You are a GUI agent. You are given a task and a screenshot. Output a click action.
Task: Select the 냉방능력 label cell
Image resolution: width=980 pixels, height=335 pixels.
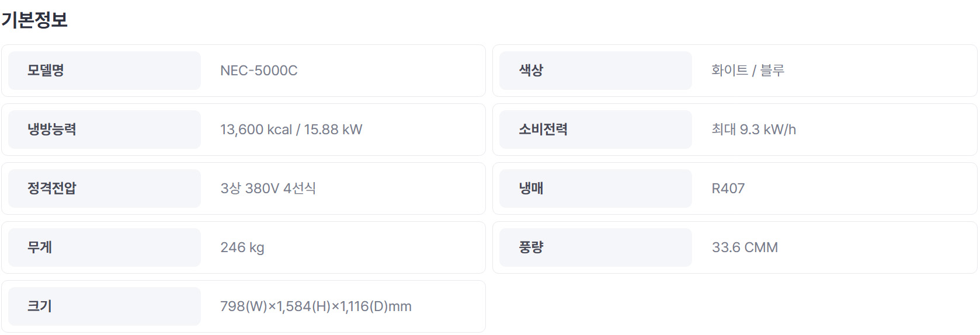click(x=105, y=130)
